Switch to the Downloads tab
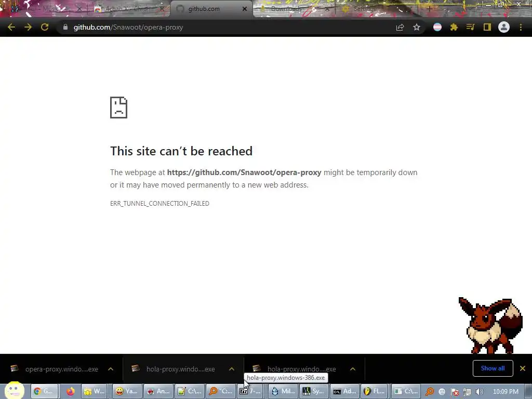Screen dimensions: 532x399 pos(294,9)
